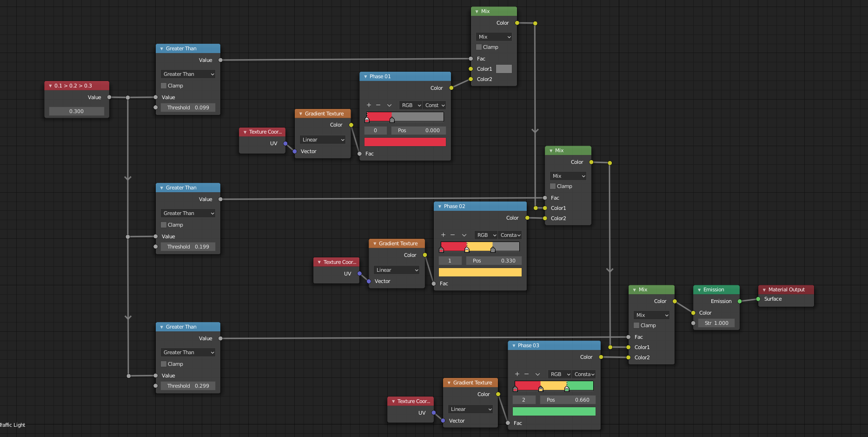Select the gray stop handle in Phase 02 ramp
The height and width of the screenshot is (437, 868).
(x=493, y=250)
